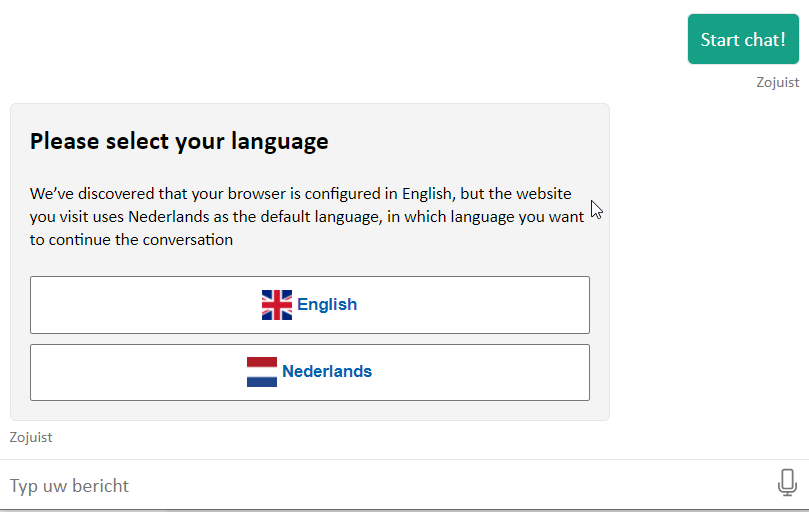The image size is (809, 512).
Task: Click the blue 'English' label text
Action: click(327, 305)
